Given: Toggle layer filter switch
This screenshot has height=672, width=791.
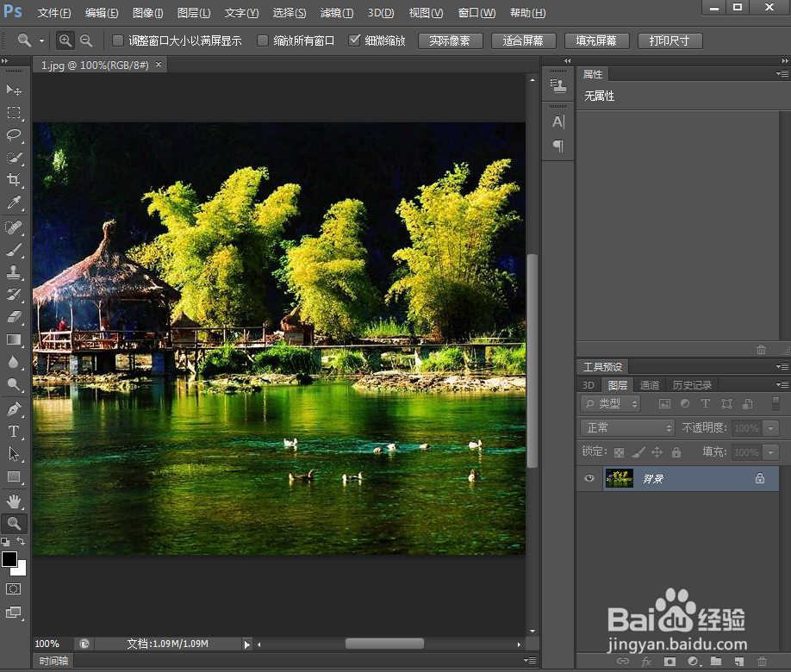Looking at the screenshot, I should (775, 403).
